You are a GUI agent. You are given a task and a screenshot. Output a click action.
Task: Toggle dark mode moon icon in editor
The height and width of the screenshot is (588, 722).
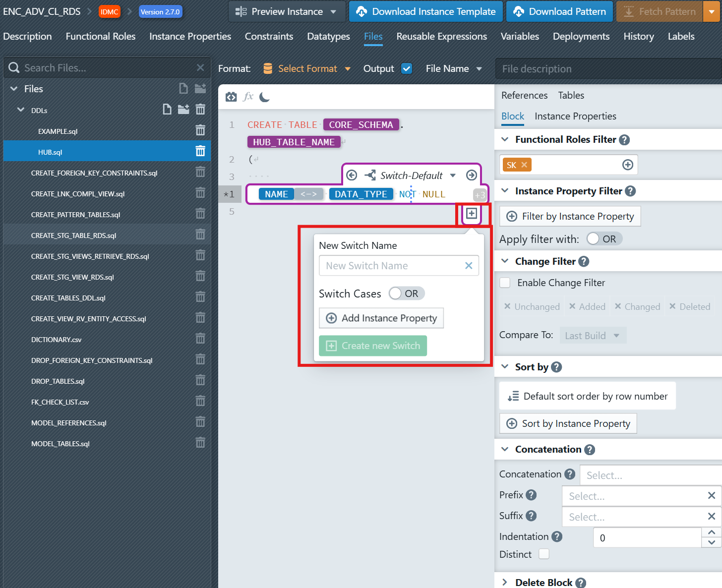[265, 97]
